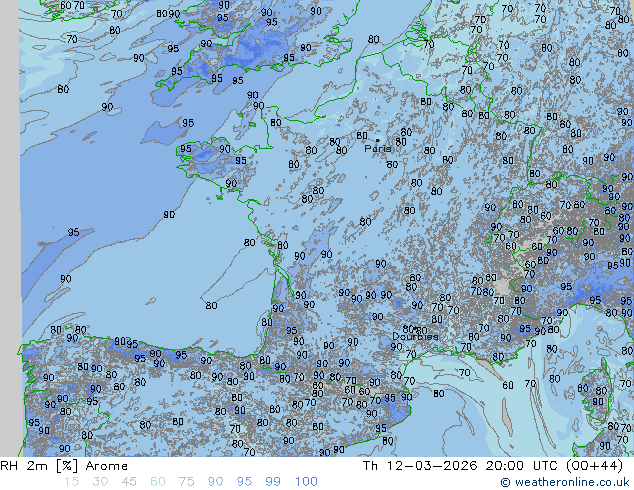Select the Arome model name
This screenshot has height=490, width=634.
point(108,466)
